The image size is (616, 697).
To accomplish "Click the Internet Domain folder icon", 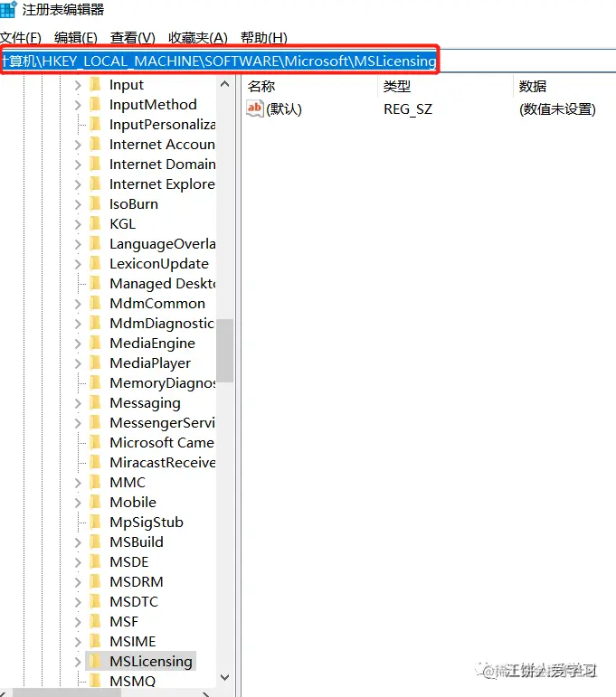I will (95, 164).
